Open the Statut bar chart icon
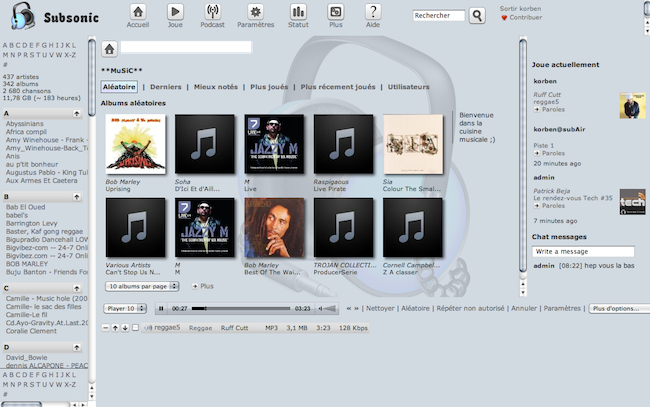 [x=298, y=12]
